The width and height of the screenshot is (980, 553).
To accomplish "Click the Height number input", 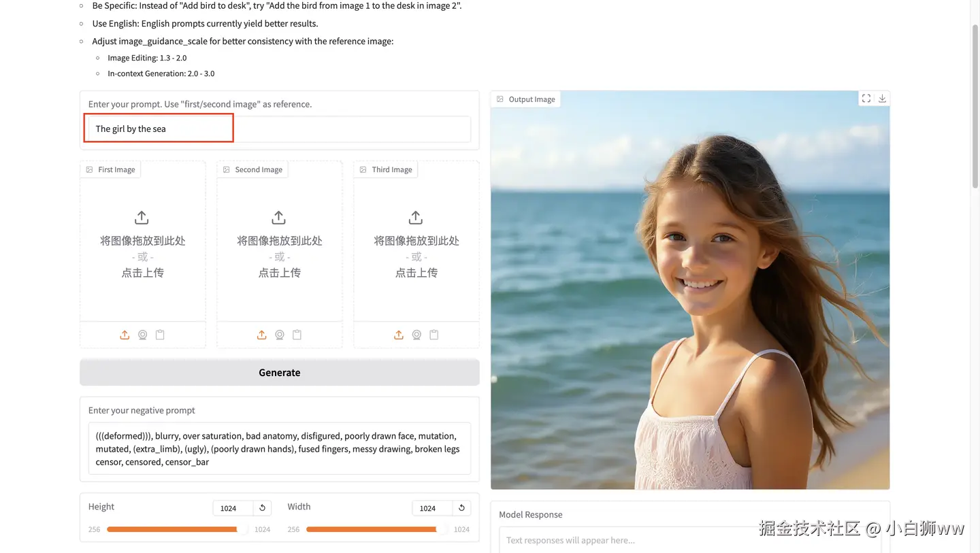I will [233, 508].
